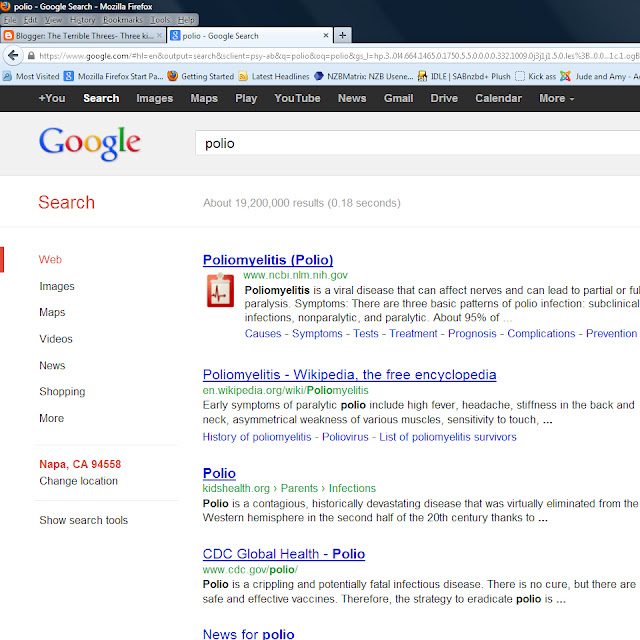Open the History menu
Viewport: 640px width, 640px height.
pos(82,20)
